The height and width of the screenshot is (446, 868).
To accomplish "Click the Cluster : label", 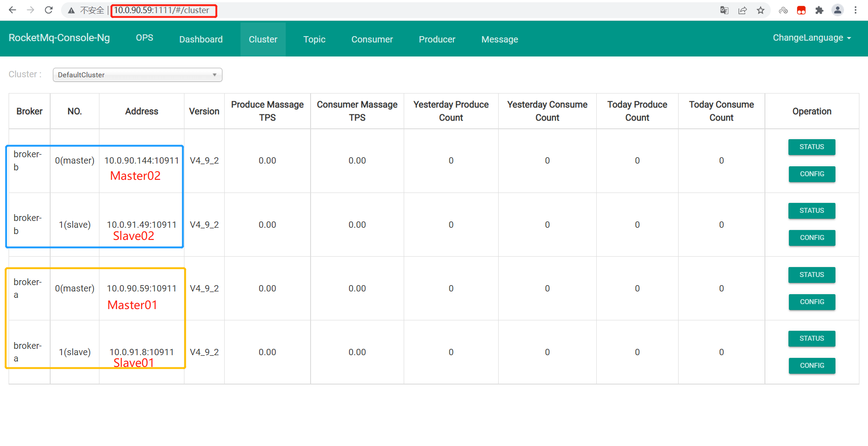I will click(x=25, y=74).
